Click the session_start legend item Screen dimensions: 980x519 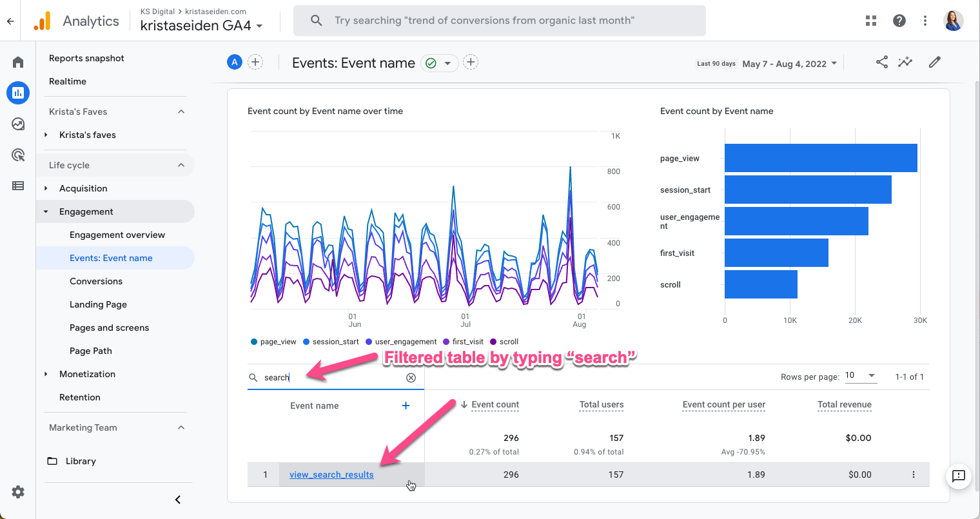click(x=331, y=342)
